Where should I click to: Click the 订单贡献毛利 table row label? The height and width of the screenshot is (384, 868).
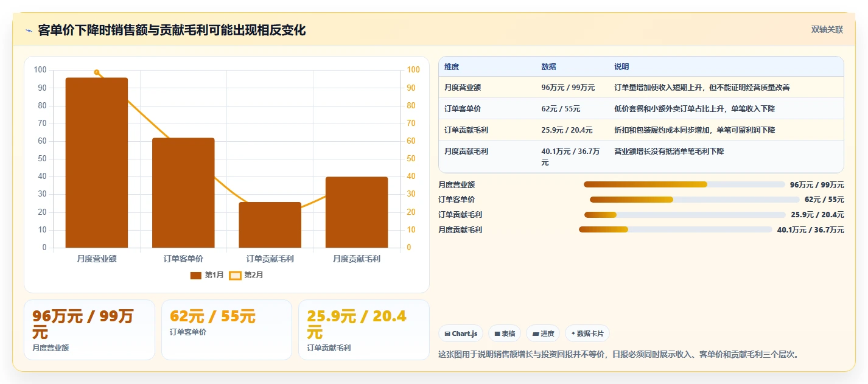466,130
